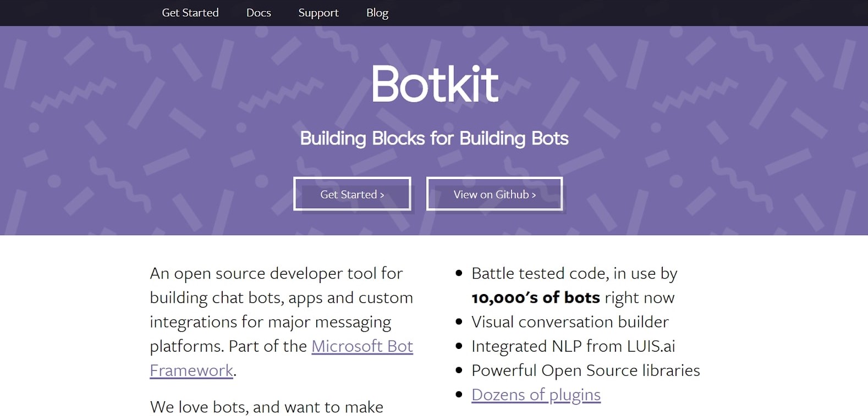Follow the Microsoft Bot Framework link
The width and height of the screenshot is (868, 416).
(362, 346)
